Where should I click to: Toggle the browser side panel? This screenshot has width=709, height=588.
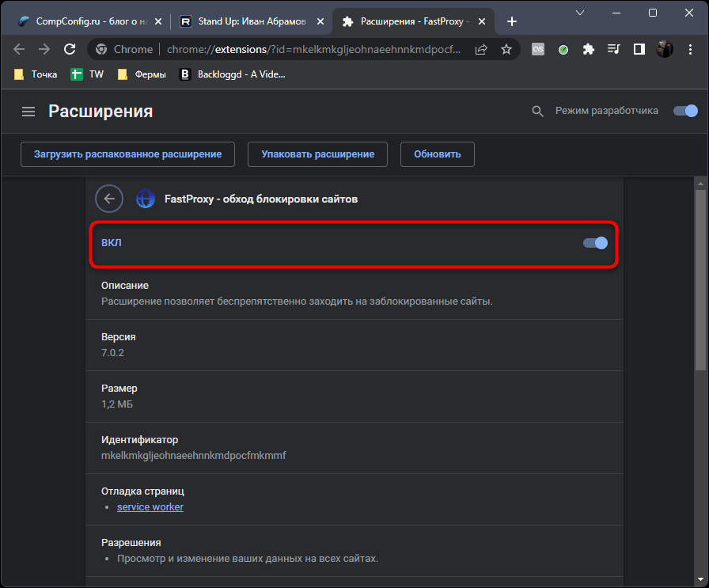click(639, 49)
